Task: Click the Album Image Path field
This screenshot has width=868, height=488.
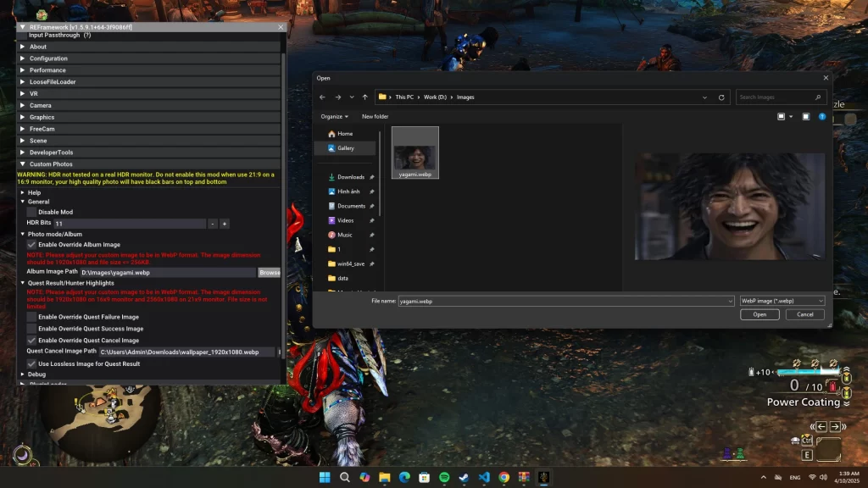Action: coord(168,273)
